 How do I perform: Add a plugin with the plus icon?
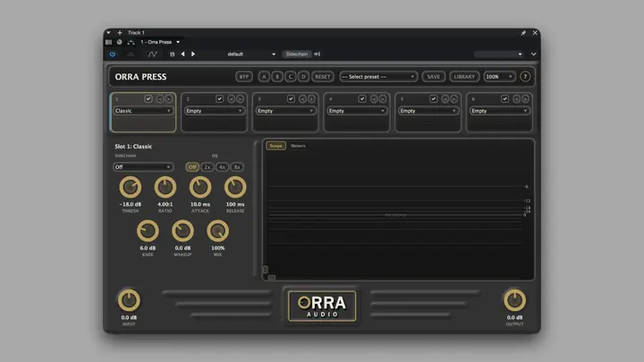pyautogui.click(x=120, y=32)
